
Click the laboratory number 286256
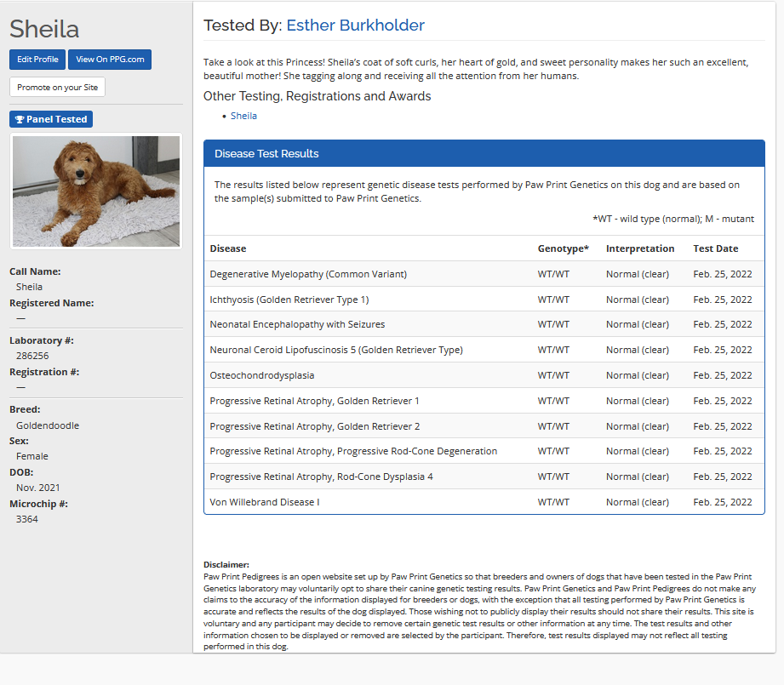32,356
